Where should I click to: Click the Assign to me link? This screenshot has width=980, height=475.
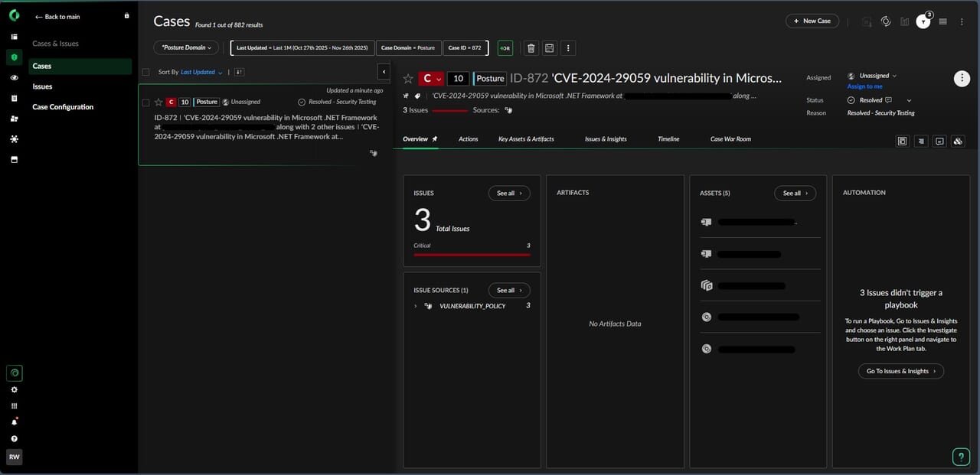point(864,86)
